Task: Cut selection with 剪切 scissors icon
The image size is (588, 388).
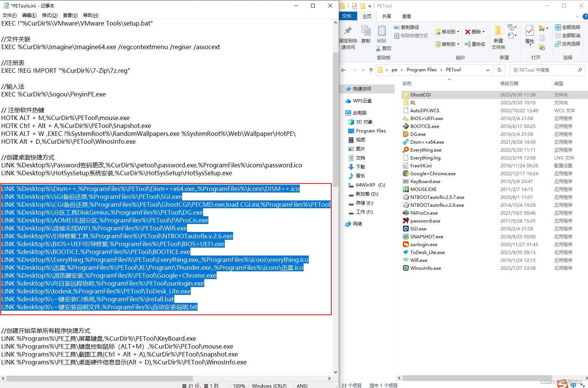Action: [383, 48]
